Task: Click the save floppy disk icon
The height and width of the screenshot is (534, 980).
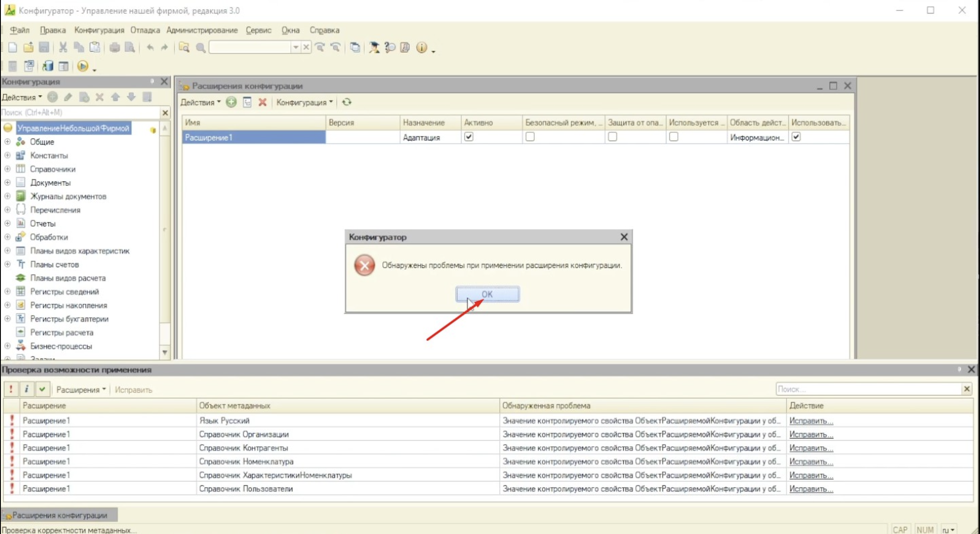Action: pos(44,47)
